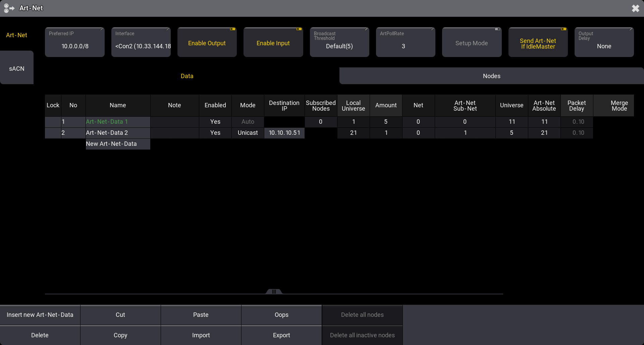Toggle Enable Output
This screenshot has height=345, width=644.
pyautogui.click(x=207, y=42)
